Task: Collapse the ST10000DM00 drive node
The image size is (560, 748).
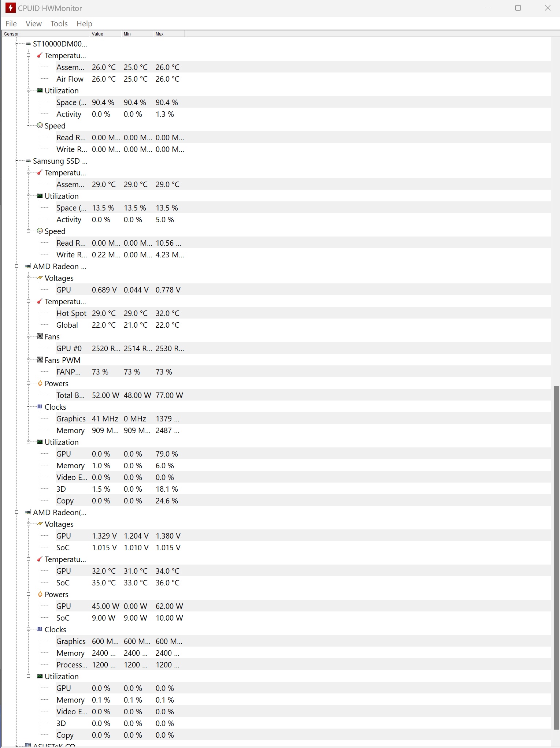Action: pos(16,44)
